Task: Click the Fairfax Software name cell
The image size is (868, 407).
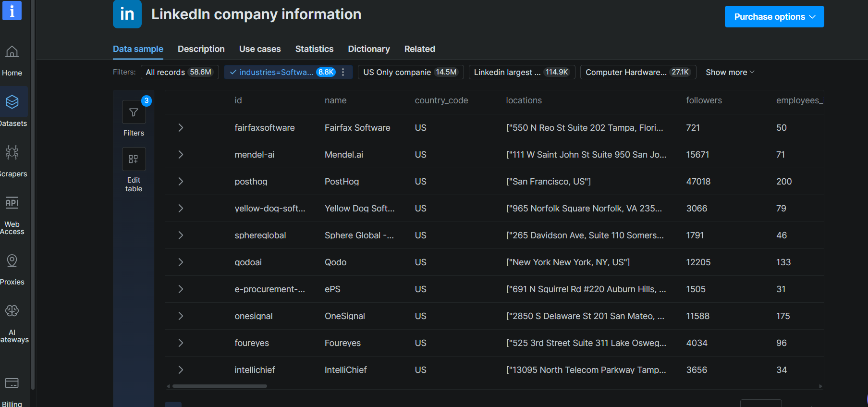Action: [x=357, y=128]
